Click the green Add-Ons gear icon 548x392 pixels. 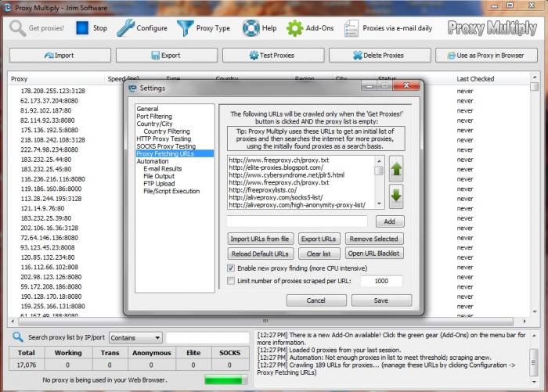point(294,28)
